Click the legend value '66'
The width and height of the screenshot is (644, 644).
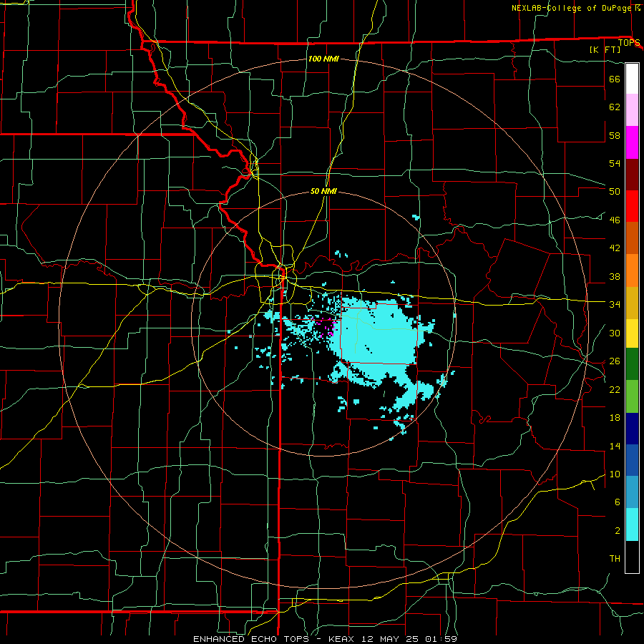[615, 79]
